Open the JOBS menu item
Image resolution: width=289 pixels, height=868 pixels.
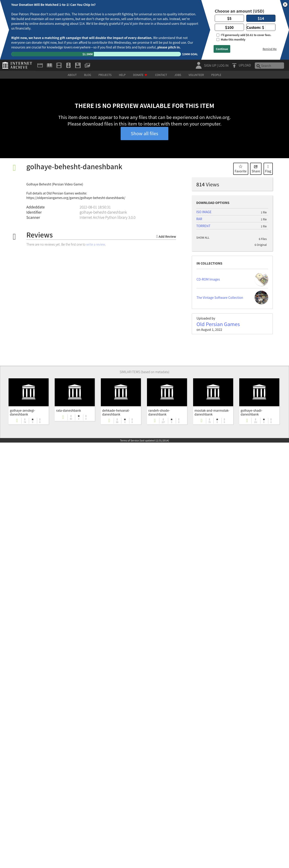178,75
